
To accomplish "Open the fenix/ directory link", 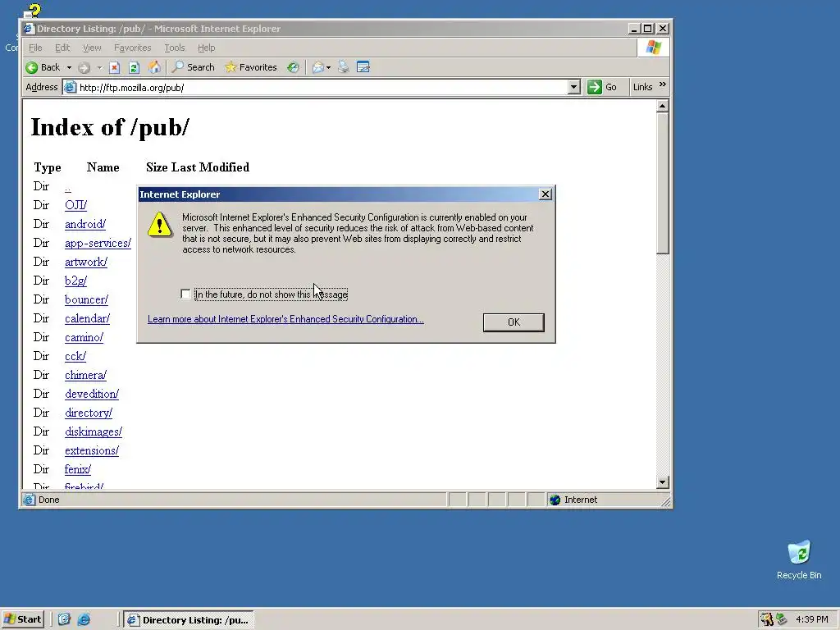I will pyautogui.click(x=78, y=469).
